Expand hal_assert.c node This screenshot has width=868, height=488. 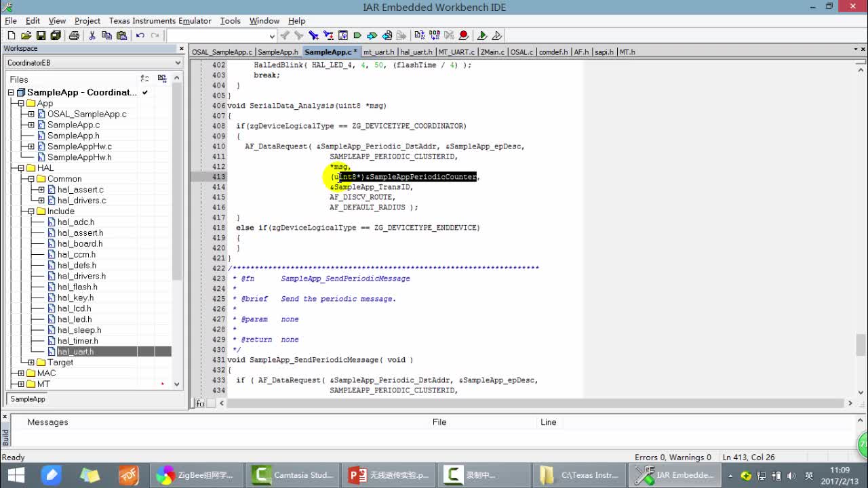point(41,190)
